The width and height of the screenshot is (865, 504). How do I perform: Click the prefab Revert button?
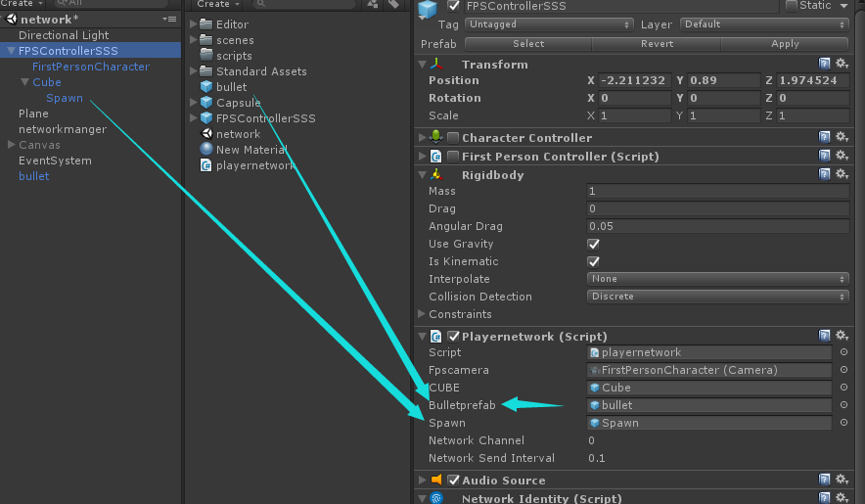(x=657, y=44)
